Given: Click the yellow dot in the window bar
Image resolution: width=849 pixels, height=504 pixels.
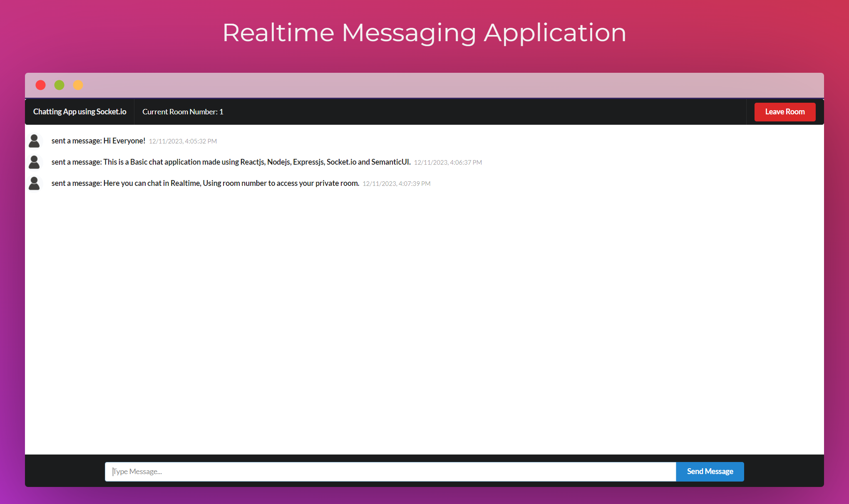Looking at the screenshot, I should tap(78, 85).
